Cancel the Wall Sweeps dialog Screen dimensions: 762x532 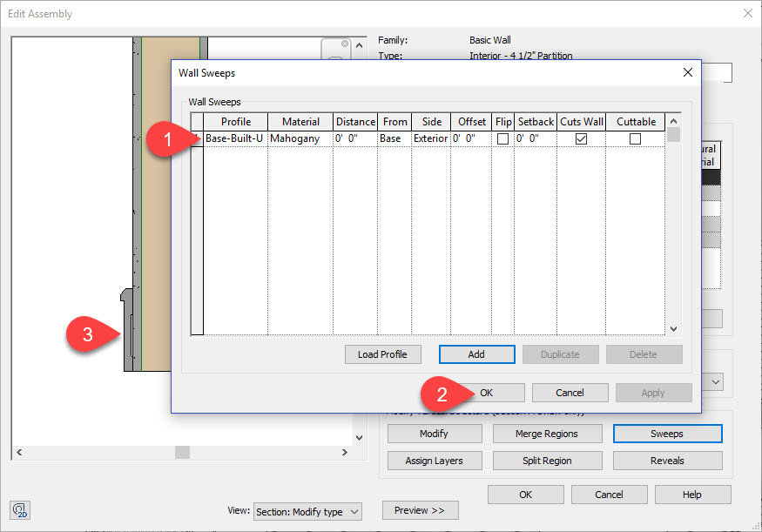570,392
